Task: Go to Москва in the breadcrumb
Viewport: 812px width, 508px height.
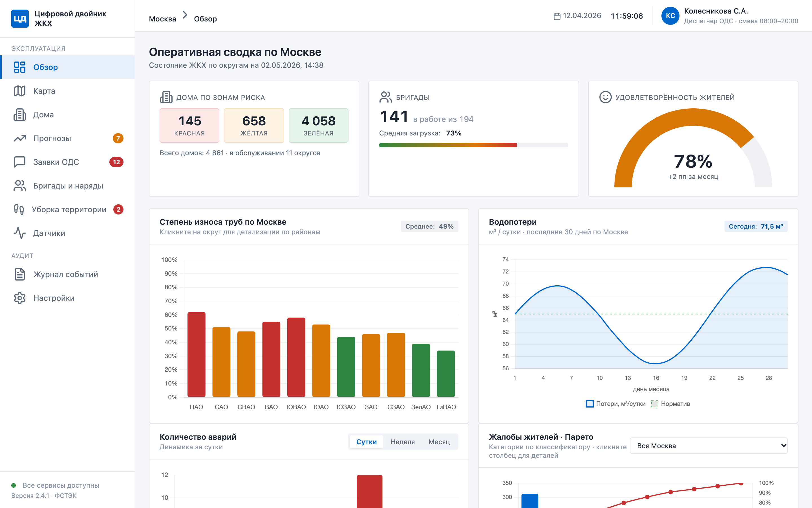Action: 162,19
